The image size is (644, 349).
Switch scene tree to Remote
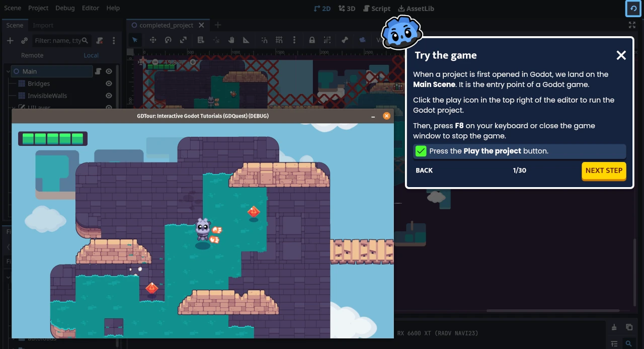click(32, 55)
